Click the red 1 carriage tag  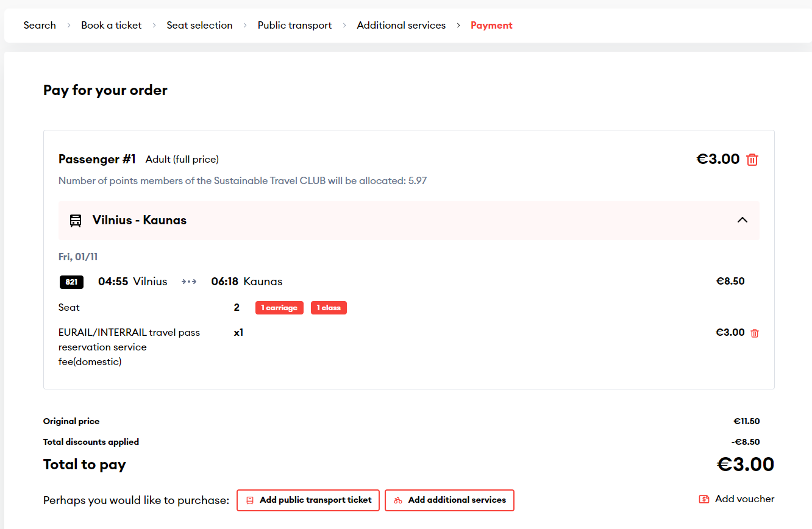tap(279, 308)
